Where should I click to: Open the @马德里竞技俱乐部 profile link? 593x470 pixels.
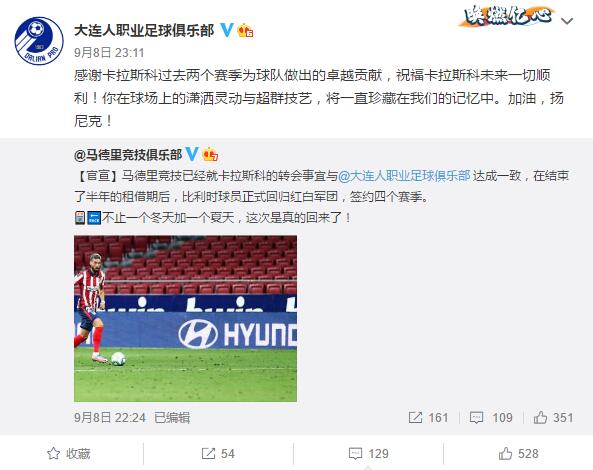(x=128, y=155)
